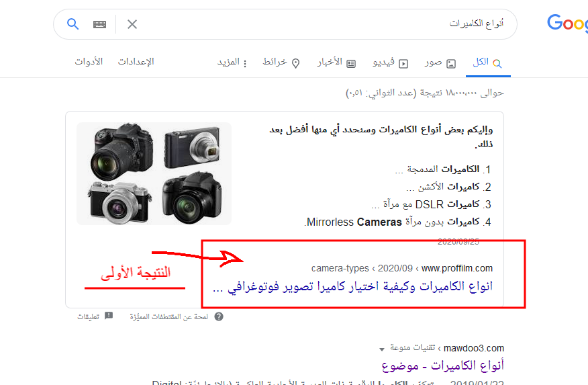This screenshot has height=385, width=588.
Task: Switch to the خرائط tab
Action: click(281, 62)
